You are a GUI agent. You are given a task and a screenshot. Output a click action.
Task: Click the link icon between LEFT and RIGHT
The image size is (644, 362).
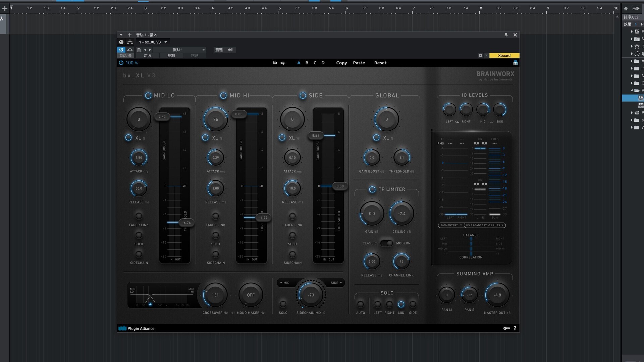coord(458,122)
